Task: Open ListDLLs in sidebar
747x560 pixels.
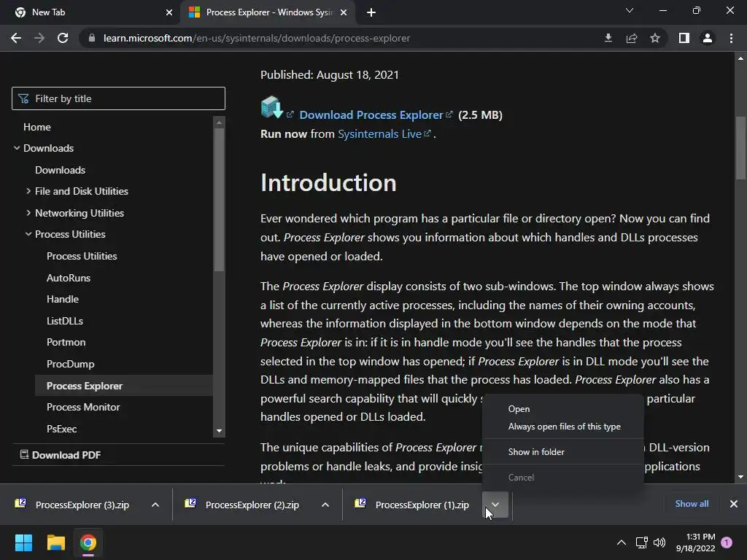Action: pyautogui.click(x=65, y=321)
